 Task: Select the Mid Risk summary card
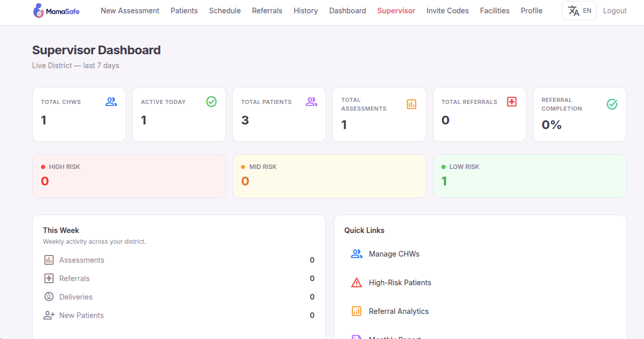point(329,176)
